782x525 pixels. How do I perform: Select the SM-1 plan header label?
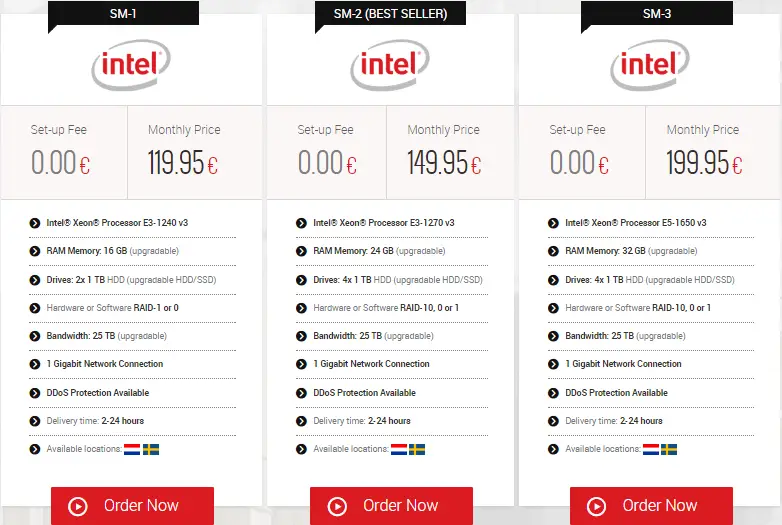click(x=123, y=13)
